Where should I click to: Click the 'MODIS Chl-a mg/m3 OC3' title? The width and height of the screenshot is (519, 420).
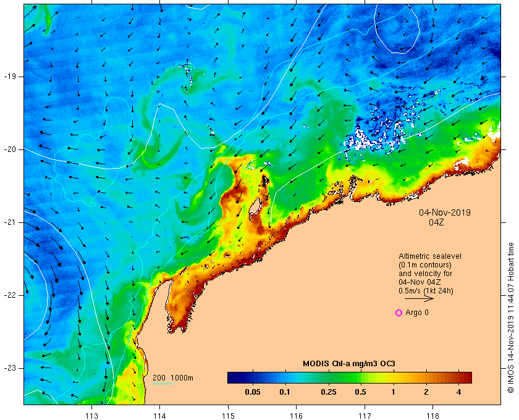[x=349, y=364]
